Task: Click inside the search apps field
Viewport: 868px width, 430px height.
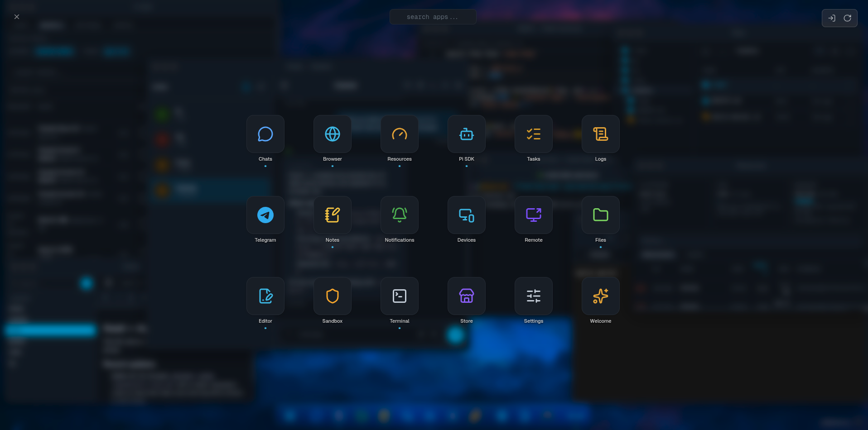Action: pos(433,17)
